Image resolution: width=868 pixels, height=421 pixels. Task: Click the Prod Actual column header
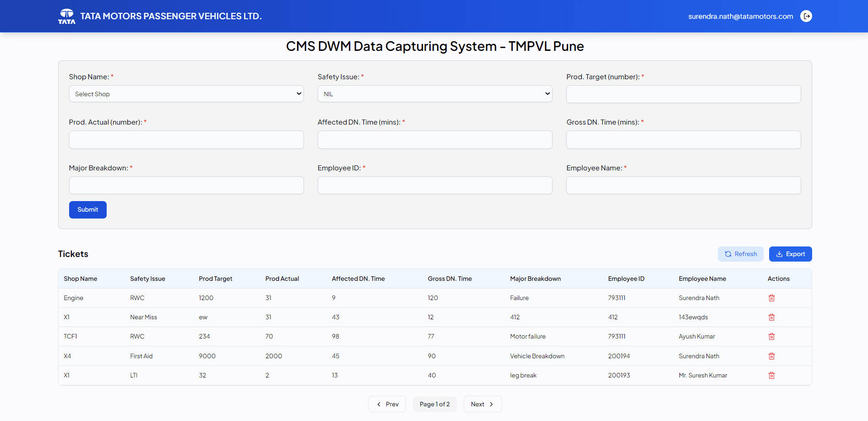click(x=282, y=279)
